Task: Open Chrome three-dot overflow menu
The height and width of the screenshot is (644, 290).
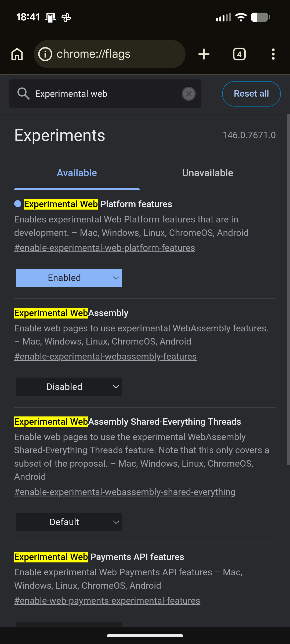Action: [273, 54]
